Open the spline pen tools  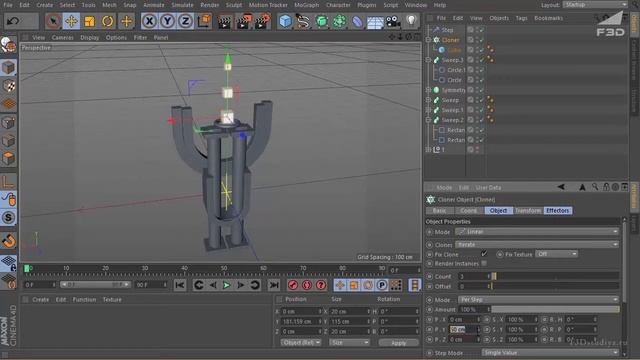click(x=303, y=21)
